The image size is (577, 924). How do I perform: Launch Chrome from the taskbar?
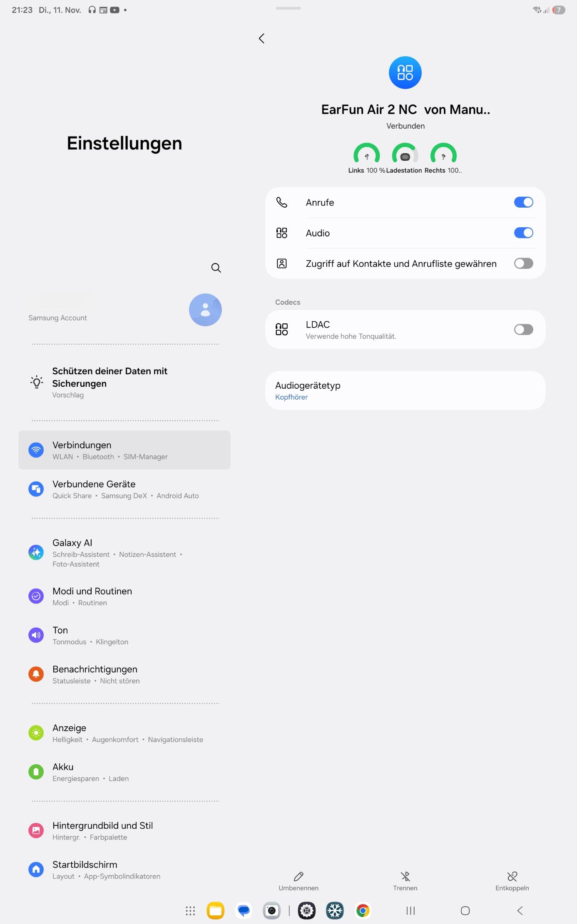(363, 911)
